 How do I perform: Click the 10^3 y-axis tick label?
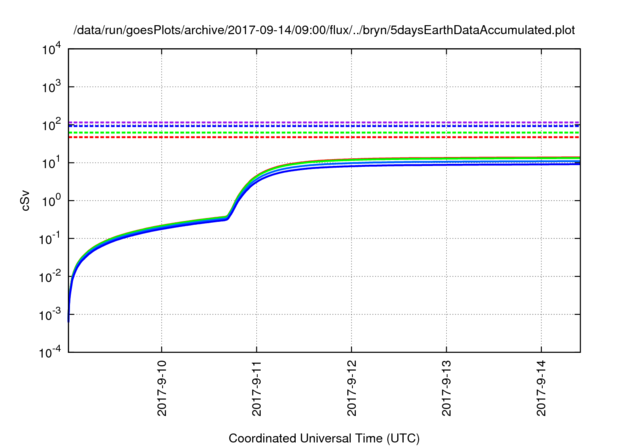point(51,87)
